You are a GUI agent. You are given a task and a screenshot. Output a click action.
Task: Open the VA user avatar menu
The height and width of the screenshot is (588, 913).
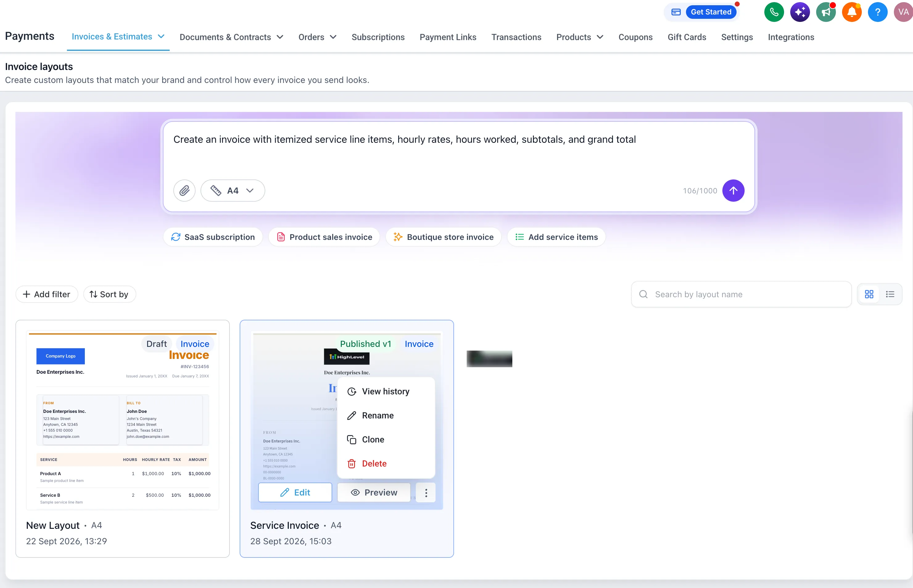pyautogui.click(x=903, y=12)
